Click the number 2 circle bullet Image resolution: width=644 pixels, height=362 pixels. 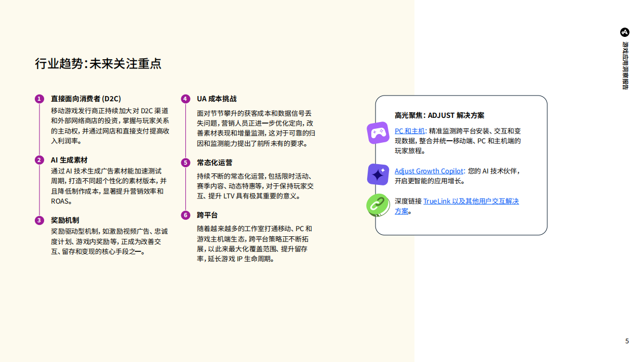point(39,160)
